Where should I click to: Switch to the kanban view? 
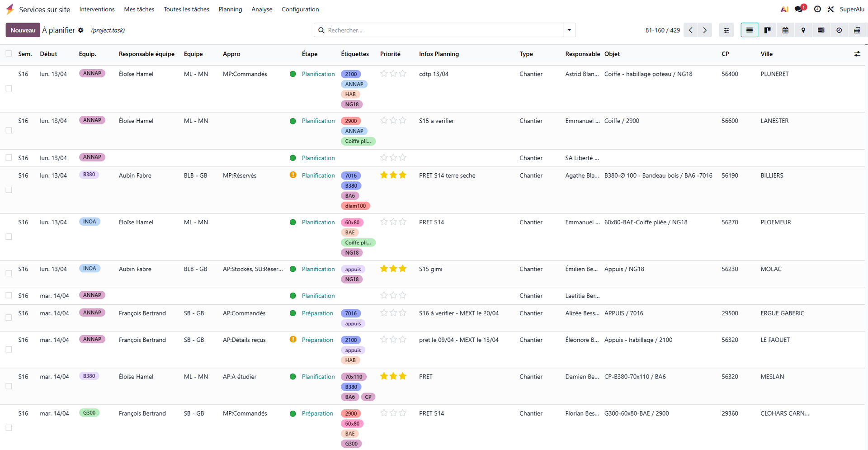[767, 30]
